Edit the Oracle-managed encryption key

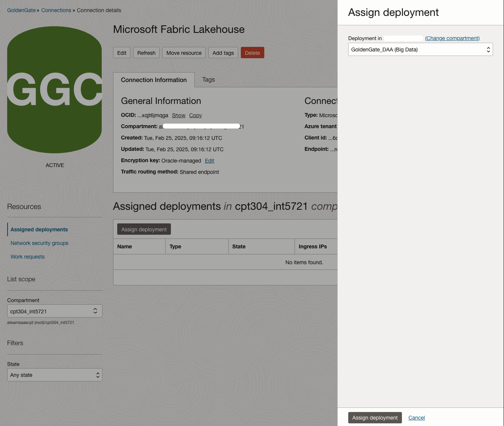pyautogui.click(x=209, y=161)
